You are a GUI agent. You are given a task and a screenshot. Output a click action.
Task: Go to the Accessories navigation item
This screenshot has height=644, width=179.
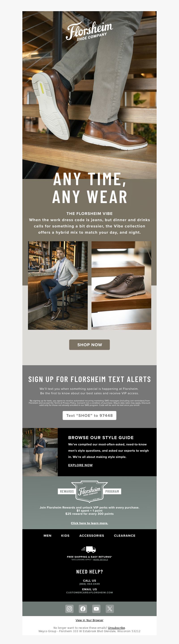pyautogui.click(x=92, y=535)
